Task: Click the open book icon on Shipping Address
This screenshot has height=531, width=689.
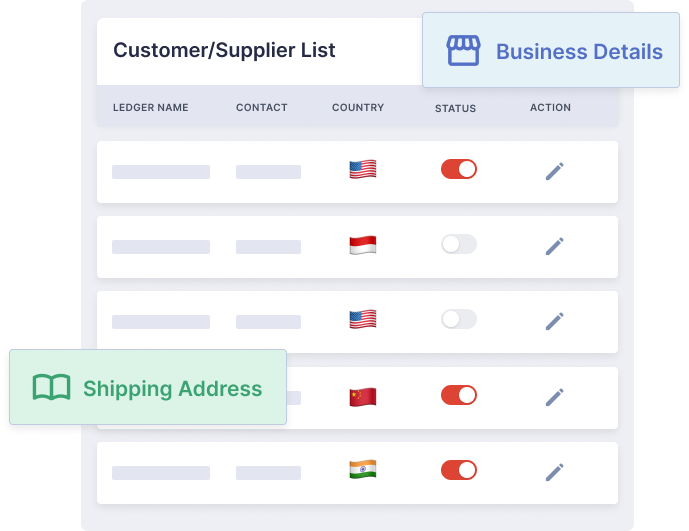Action: [x=51, y=387]
